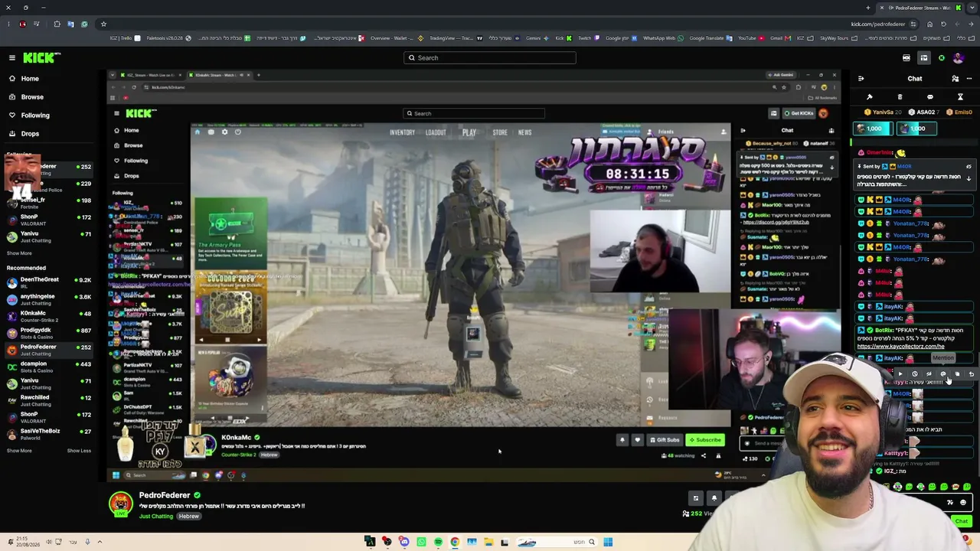Screen dimensions: 980x551
Task: Click PedroFederer channel name below stream
Action: (x=165, y=496)
